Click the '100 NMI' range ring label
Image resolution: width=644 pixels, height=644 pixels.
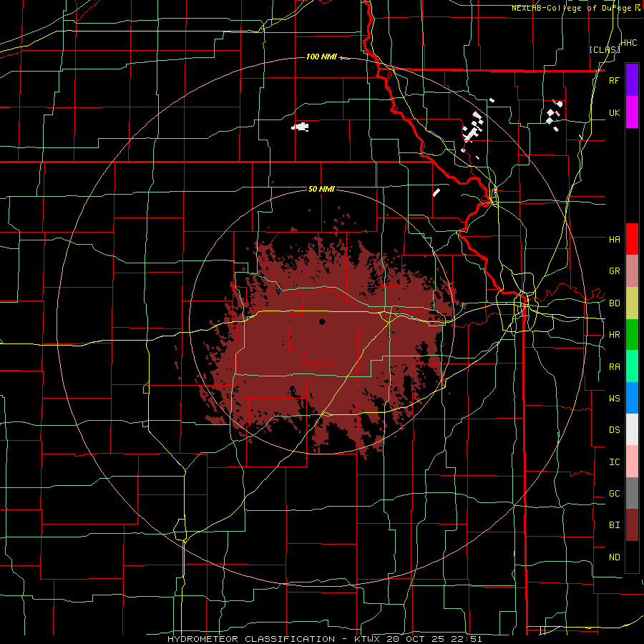point(321,57)
